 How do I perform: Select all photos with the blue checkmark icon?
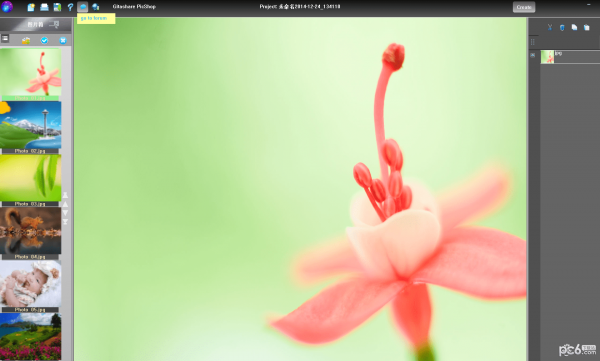click(44, 41)
